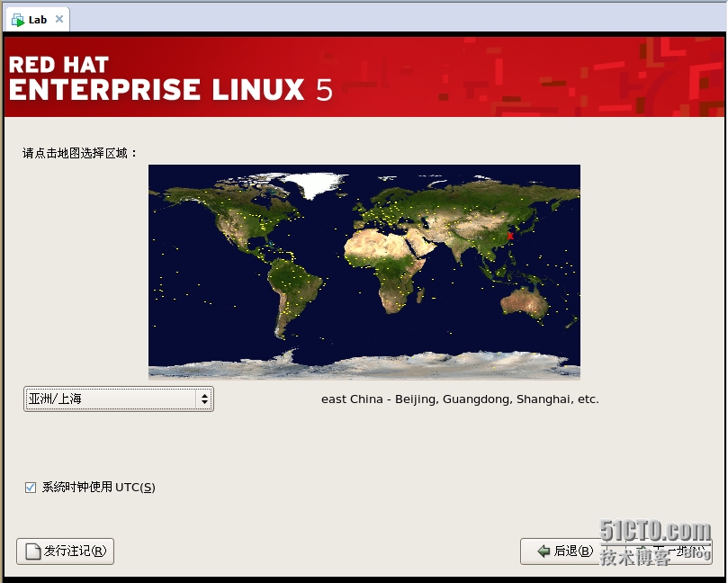This screenshot has width=728, height=583.
Task: Toggle the 系统时钟使用 UTC checkbox
Action: coord(31,488)
